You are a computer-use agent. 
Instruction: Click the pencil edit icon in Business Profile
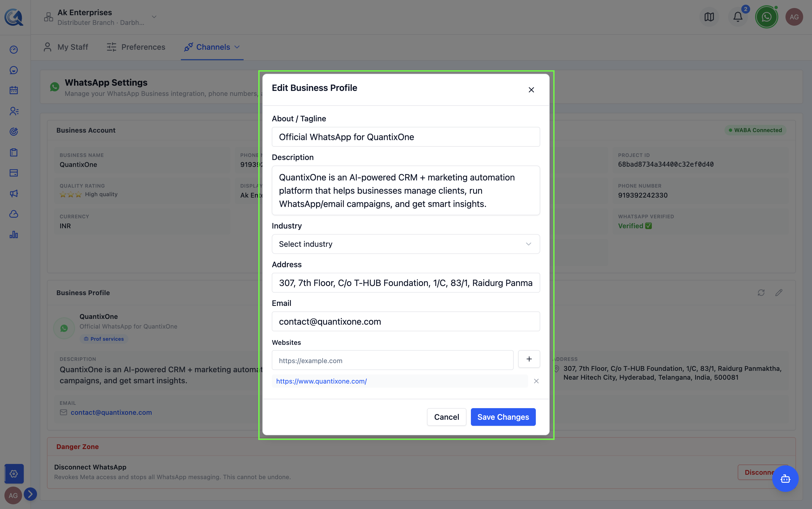pyautogui.click(x=779, y=293)
